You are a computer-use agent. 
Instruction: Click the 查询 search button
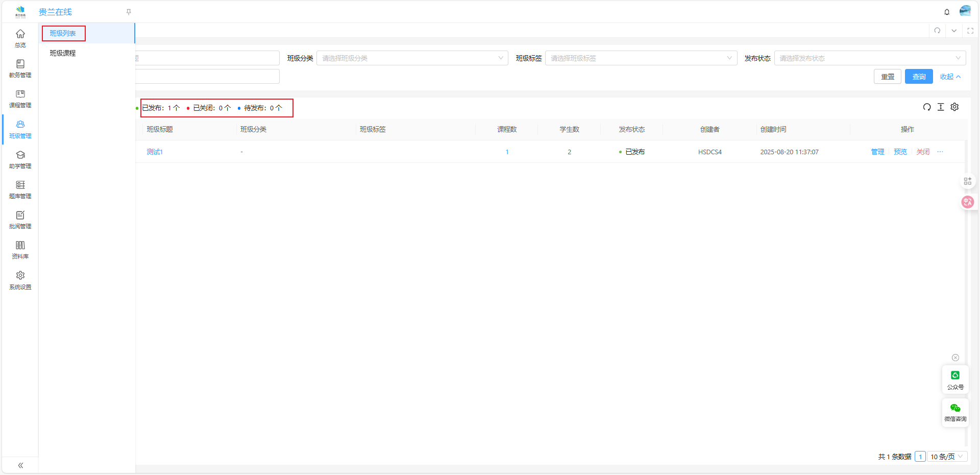(x=919, y=77)
